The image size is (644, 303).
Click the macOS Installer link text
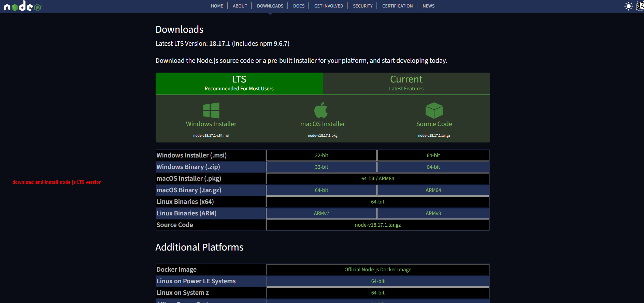(x=323, y=124)
